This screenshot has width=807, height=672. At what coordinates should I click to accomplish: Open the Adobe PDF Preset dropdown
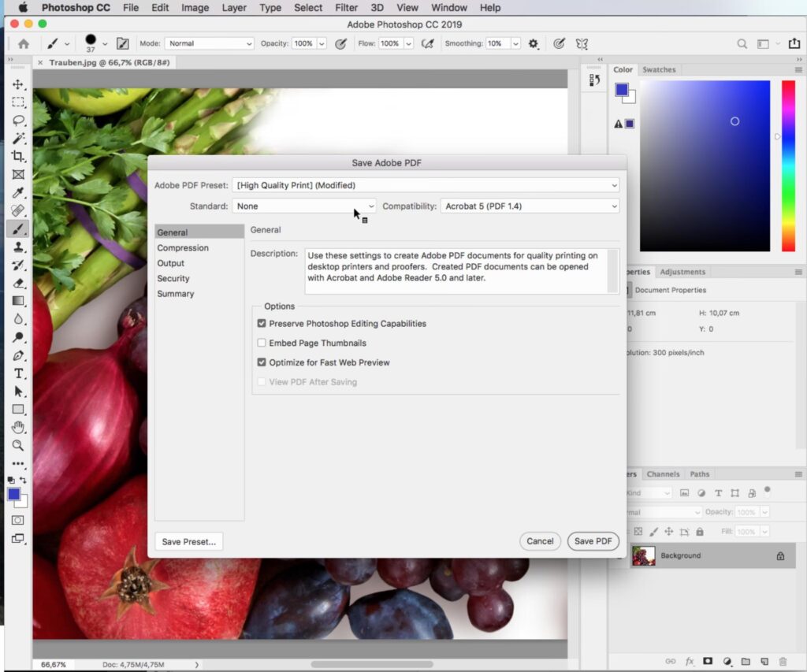(426, 186)
